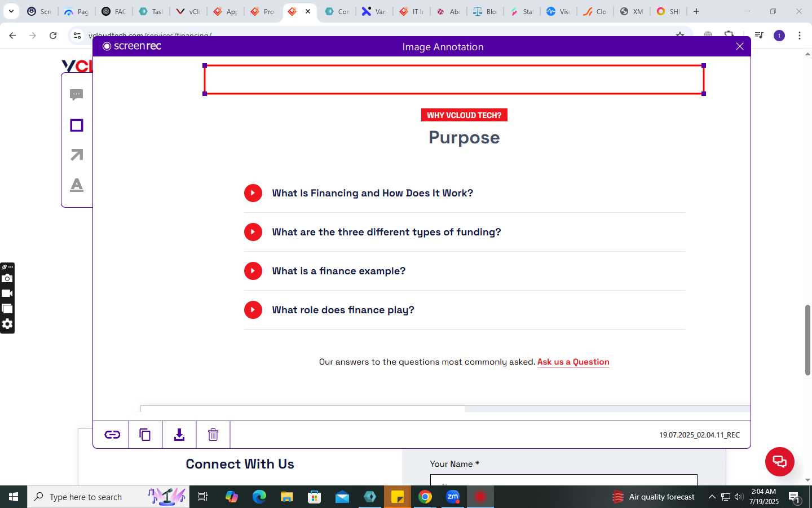Open the Windows Start menu
This screenshot has width=812, height=508.
coord(14,497)
